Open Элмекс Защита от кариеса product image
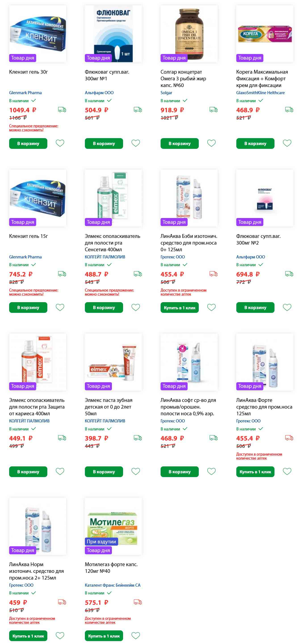 tap(38, 362)
